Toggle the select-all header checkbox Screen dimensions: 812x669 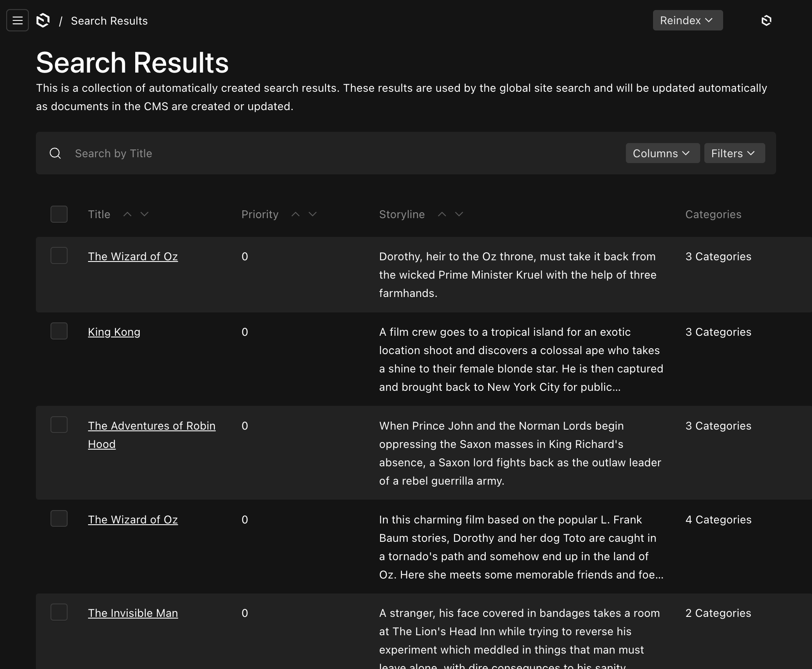[x=59, y=214]
